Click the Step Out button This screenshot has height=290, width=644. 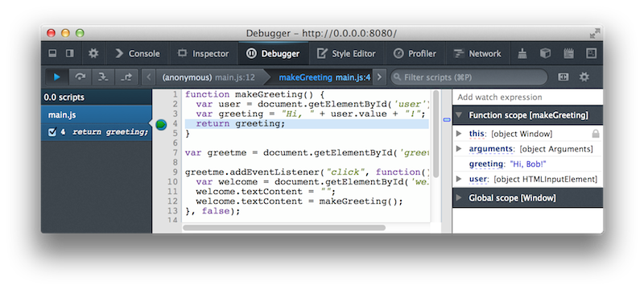[126, 77]
